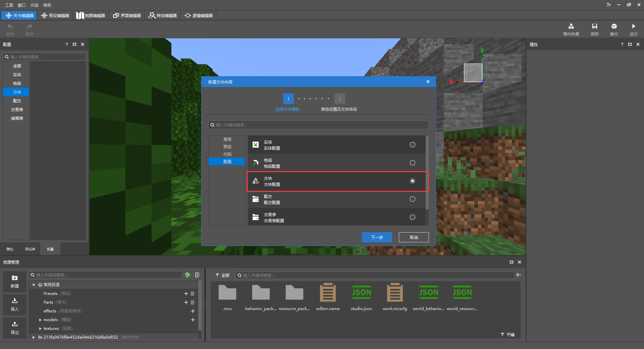644x349 pixels.
Task: Expand the models folder node
Action: click(x=40, y=320)
